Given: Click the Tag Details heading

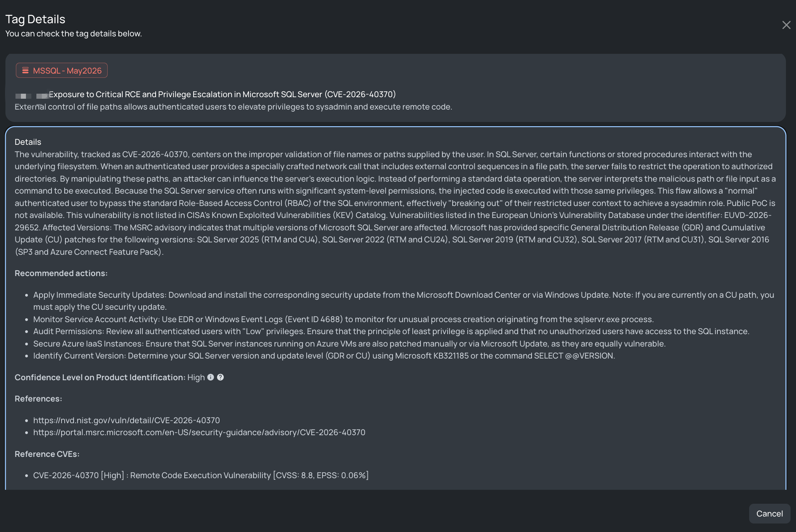Looking at the screenshot, I should coord(35,19).
